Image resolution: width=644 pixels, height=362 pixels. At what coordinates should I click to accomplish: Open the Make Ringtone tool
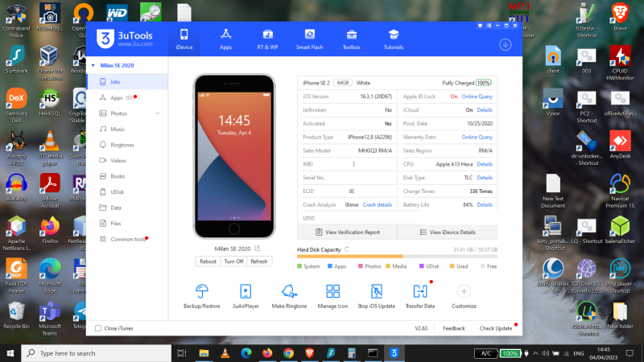point(289,296)
